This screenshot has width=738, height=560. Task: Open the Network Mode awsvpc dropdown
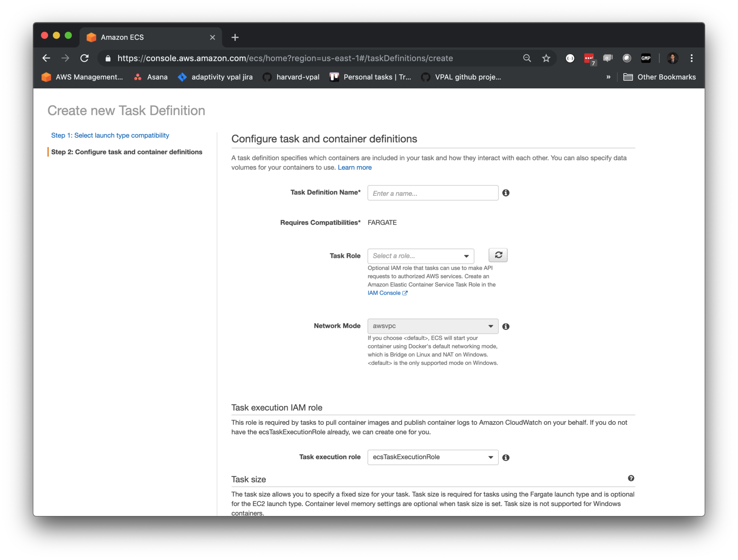(x=433, y=326)
